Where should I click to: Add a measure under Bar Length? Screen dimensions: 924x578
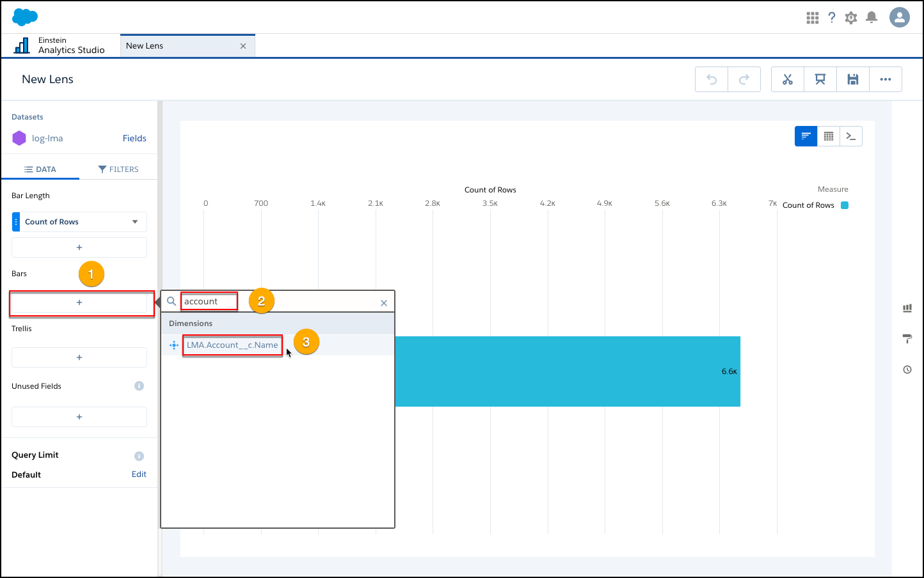click(79, 247)
